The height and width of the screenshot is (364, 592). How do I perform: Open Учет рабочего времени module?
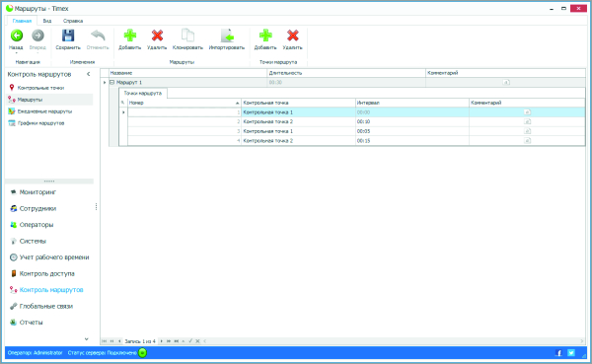click(x=54, y=257)
